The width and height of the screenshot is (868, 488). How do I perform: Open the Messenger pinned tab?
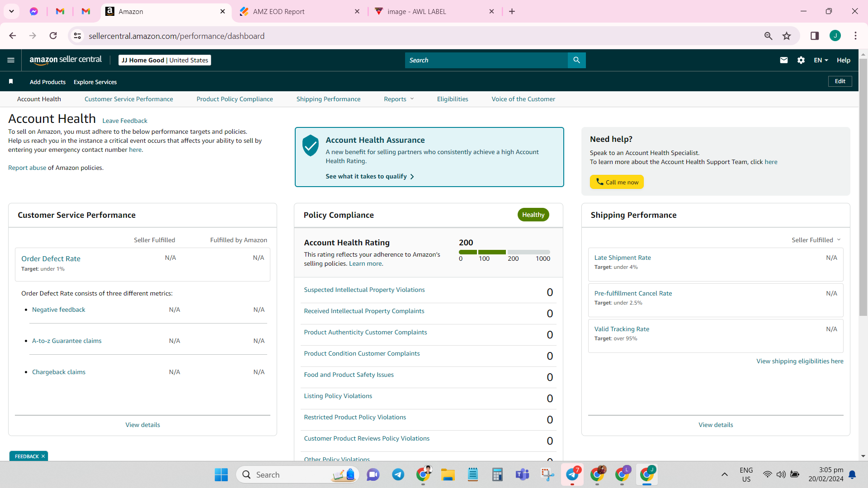(x=34, y=12)
